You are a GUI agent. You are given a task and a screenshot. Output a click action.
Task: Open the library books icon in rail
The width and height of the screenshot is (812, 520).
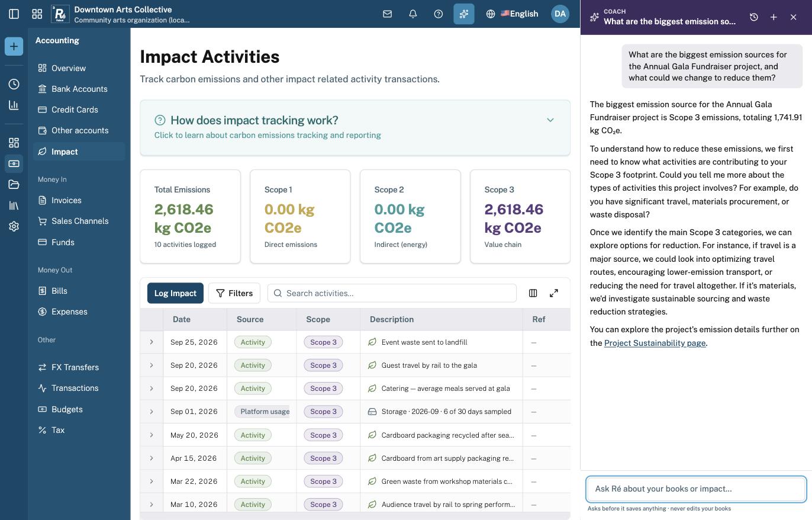coord(14,206)
